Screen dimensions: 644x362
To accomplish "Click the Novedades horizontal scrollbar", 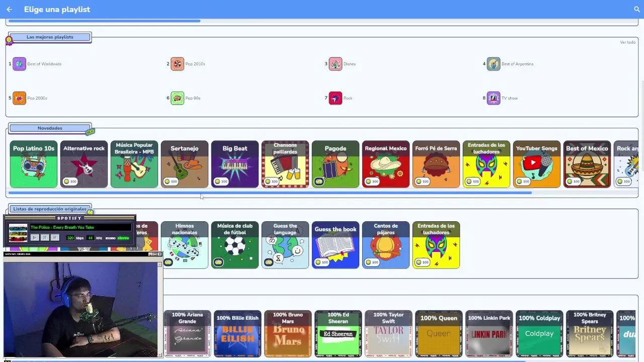I will click(x=270, y=193).
